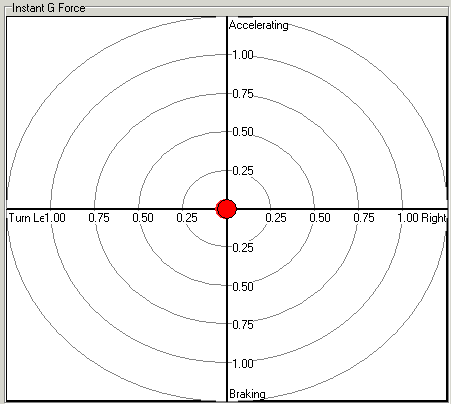Click 0.25 on the Turn Left axis

click(187, 218)
